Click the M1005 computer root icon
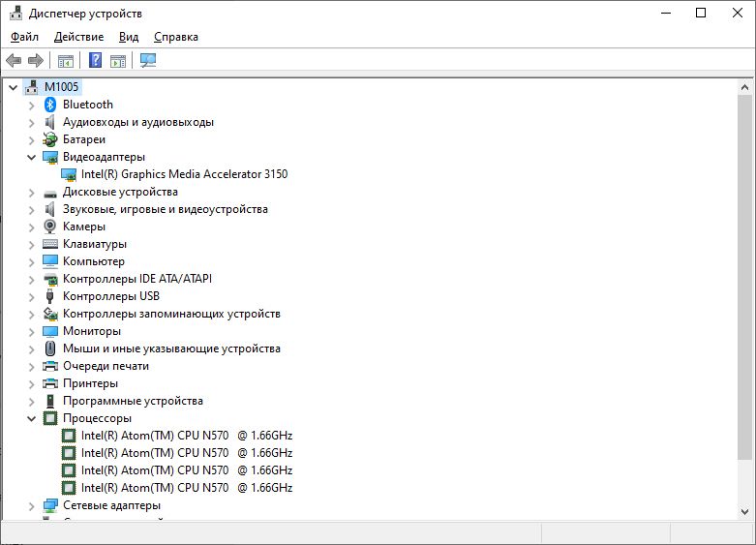 click(x=31, y=87)
